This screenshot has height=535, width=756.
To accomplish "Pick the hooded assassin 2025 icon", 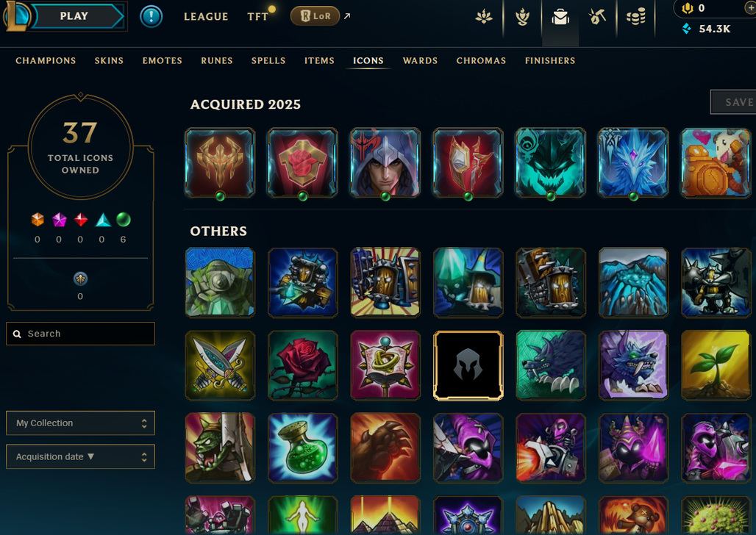I will (x=385, y=163).
